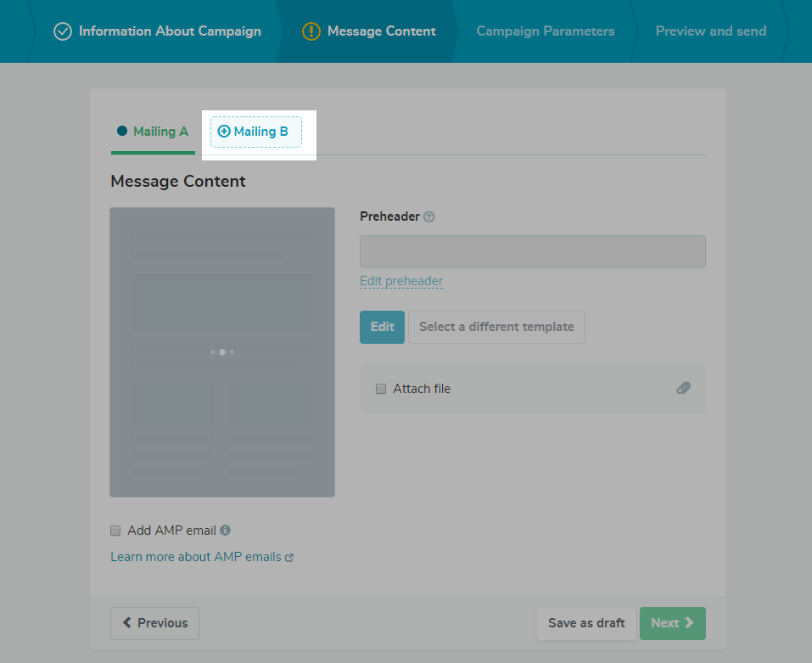The height and width of the screenshot is (663, 812).
Task: Open the Preview and send step
Action: [710, 31]
